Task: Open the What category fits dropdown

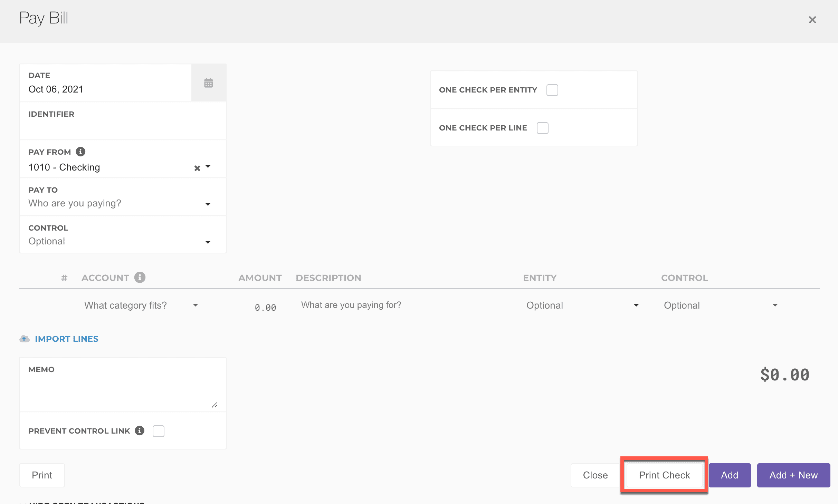Action: 141,305
